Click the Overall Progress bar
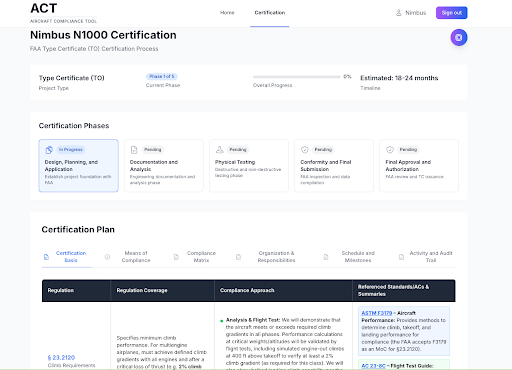Screen dimensions: 512x370 point(296,77)
